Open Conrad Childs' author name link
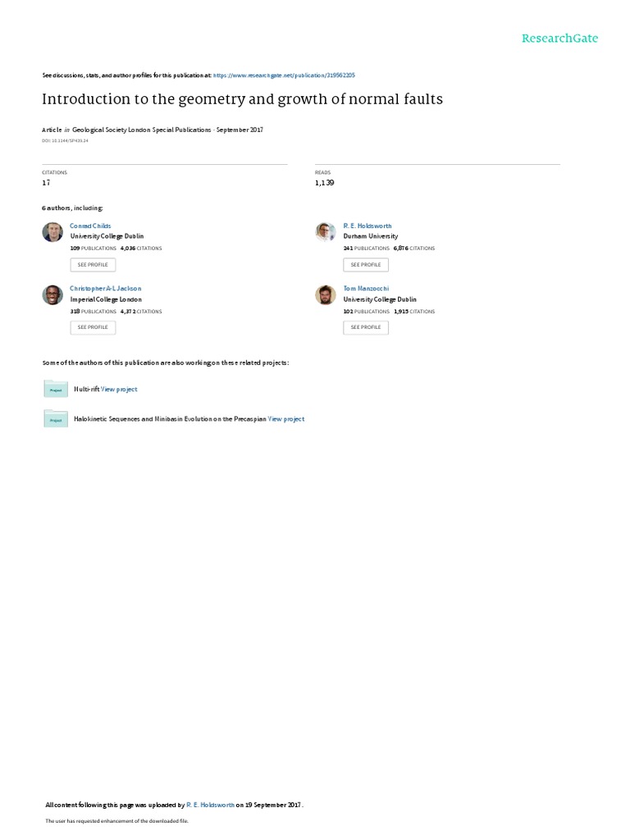630x840 pixels. 90,226
